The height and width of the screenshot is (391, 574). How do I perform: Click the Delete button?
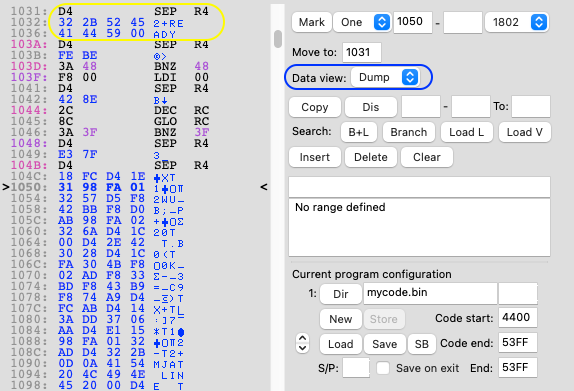point(371,157)
